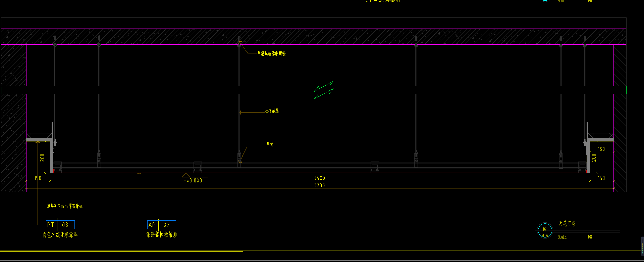
Task: Select the AP material code cell
Action: pos(153,225)
